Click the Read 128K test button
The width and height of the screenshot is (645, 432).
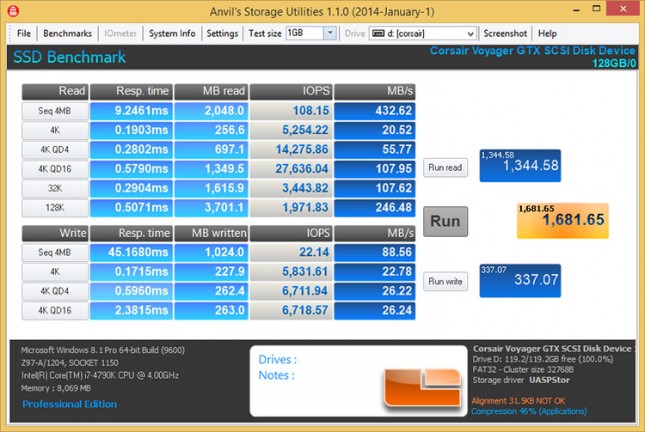pyautogui.click(x=55, y=208)
